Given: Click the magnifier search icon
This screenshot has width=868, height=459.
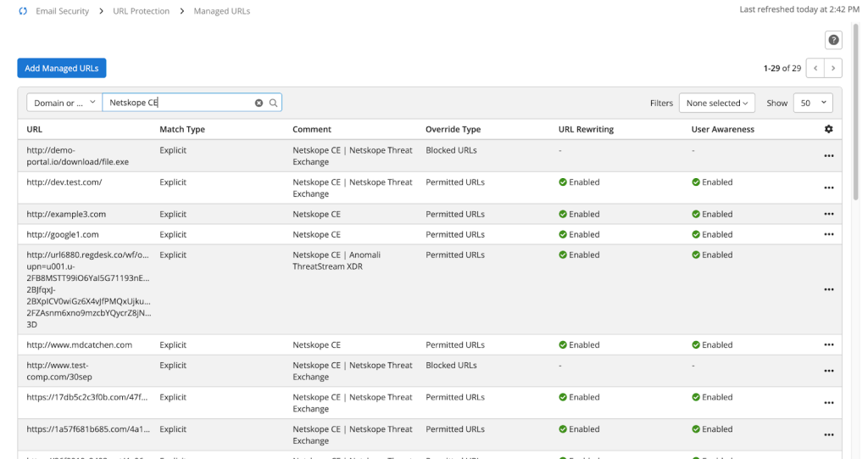Looking at the screenshot, I should tap(274, 104).
